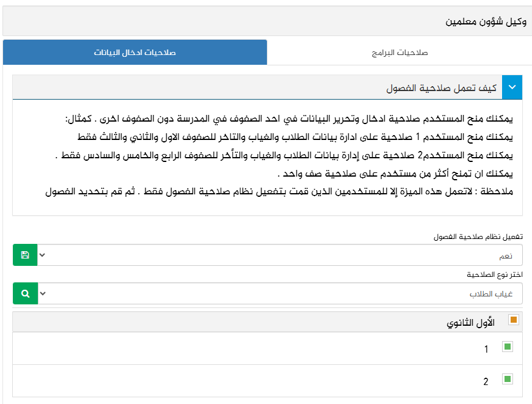Screen dimensions: 532x404
Task: Toggle the الأول الثانوي grade checkbox
Action: (513, 320)
